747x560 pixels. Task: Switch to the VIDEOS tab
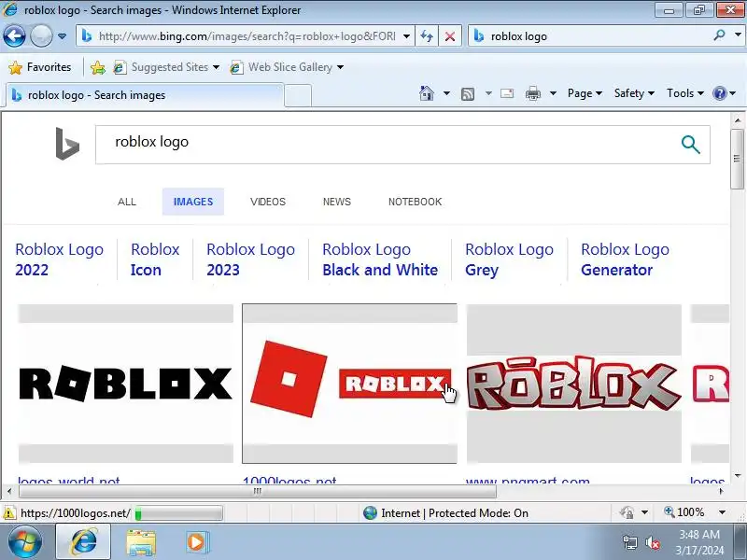[x=268, y=202]
